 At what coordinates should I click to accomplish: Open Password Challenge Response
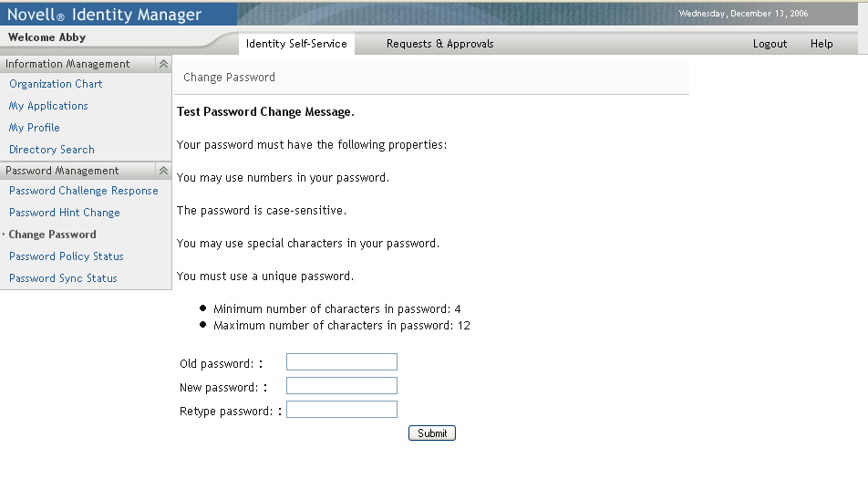pos(84,191)
